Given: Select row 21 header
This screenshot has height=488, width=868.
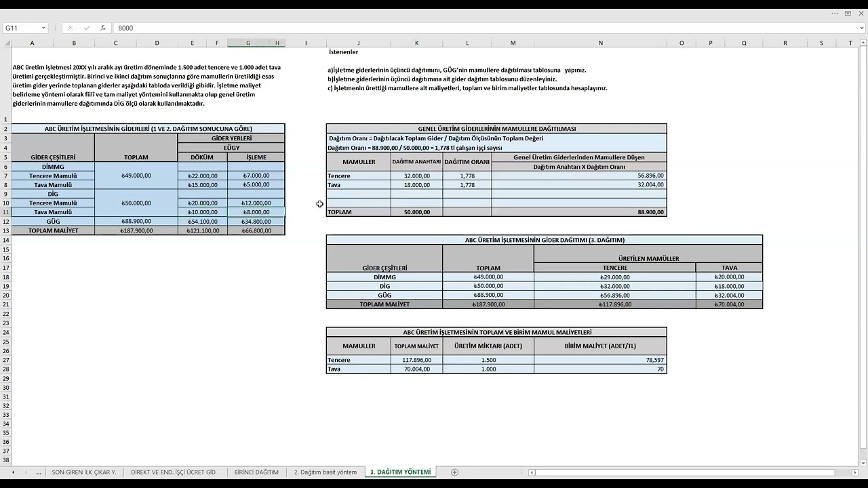Looking at the screenshot, I should (5, 304).
